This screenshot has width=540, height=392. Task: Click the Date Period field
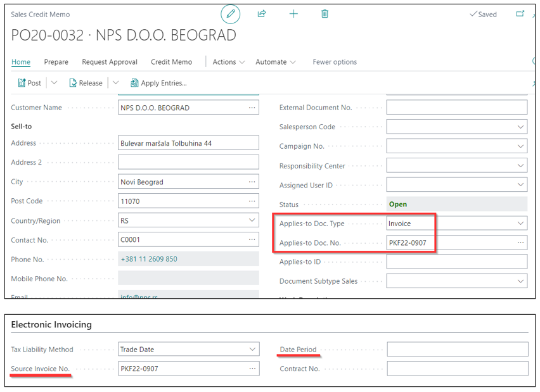tap(458, 350)
